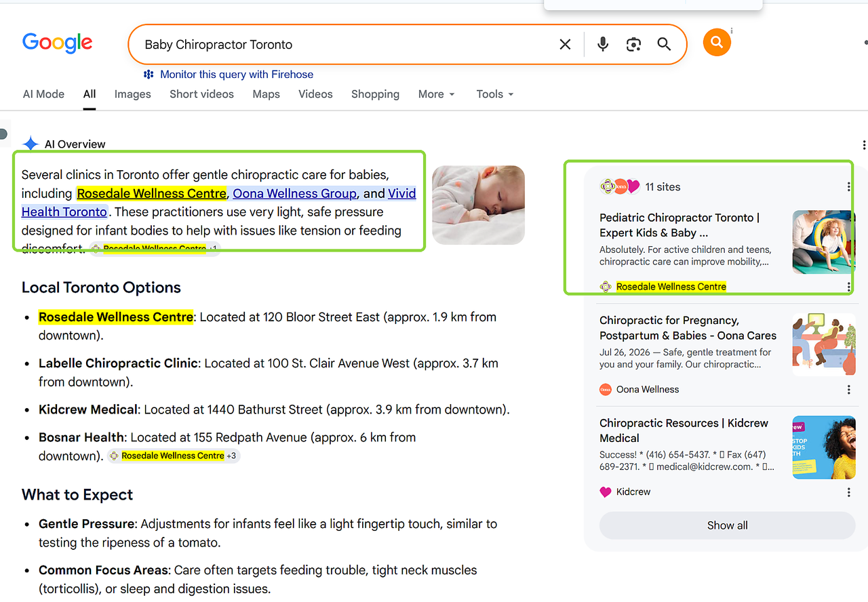Click the Pediatric Chiropractor card thumbnail image
This screenshot has height=602, width=868.
coord(824,242)
